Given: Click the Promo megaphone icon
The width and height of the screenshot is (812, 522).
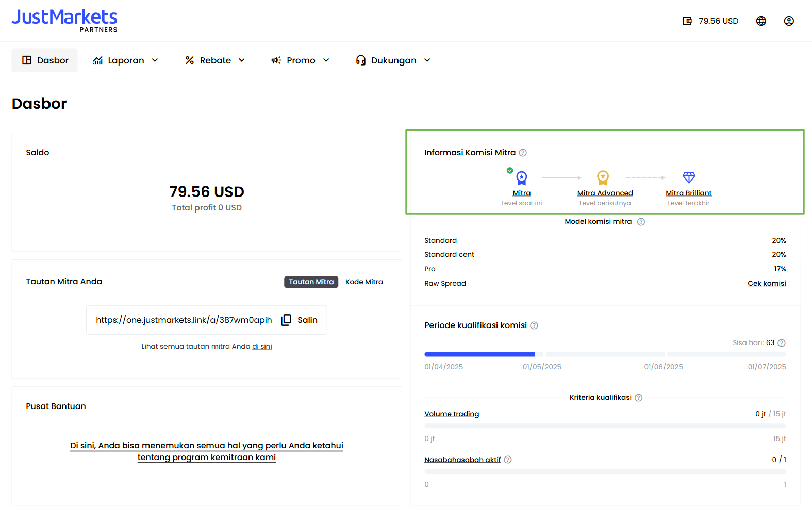Looking at the screenshot, I should pos(276,60).
